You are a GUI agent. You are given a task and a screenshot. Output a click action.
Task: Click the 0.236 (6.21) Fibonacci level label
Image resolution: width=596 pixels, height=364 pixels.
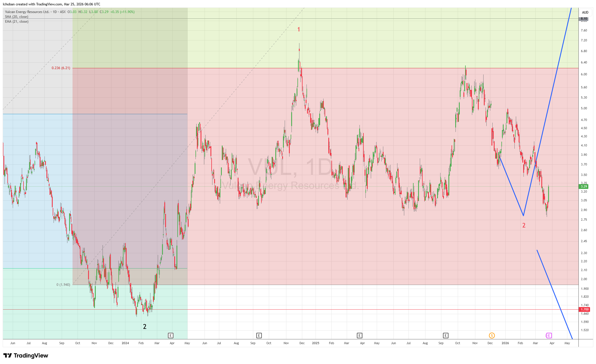(x=61, y=68)
